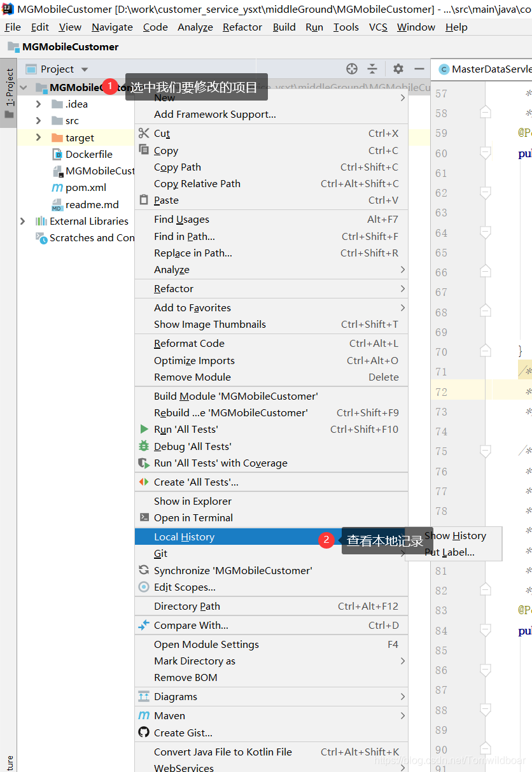Click the Synchronize refresh icon
This screenshot has width=532, height=772.
tap(144, 570)
